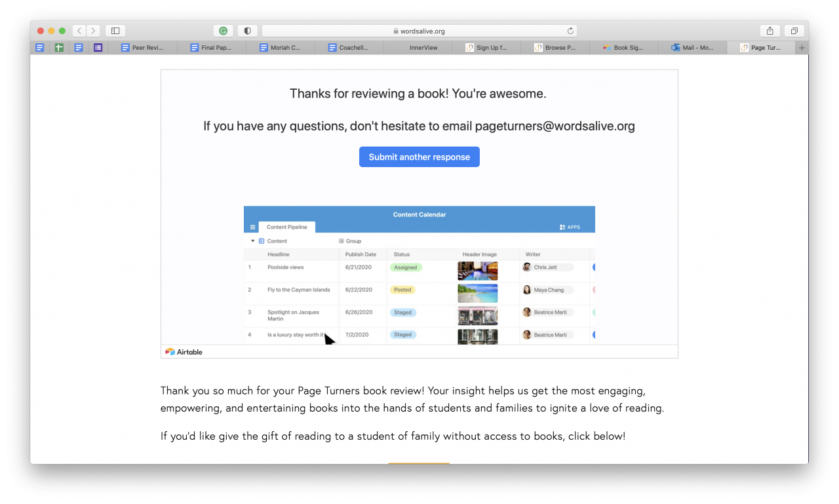Screen dimensions: 839x504
Task: Click writer Maya Chang
Action: (548, 290)
